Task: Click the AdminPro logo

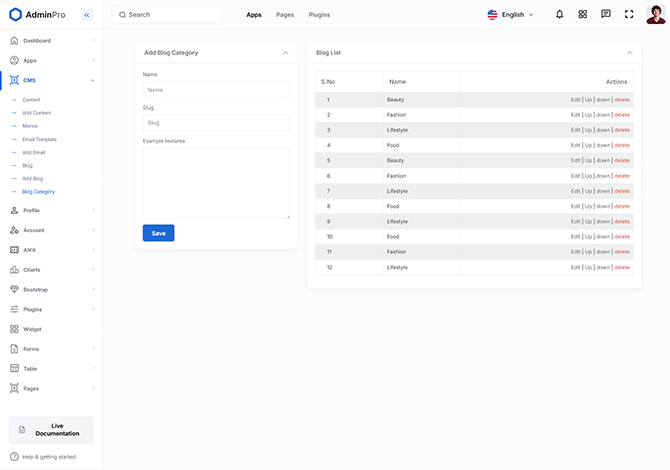Action: (x=44, y=15)
